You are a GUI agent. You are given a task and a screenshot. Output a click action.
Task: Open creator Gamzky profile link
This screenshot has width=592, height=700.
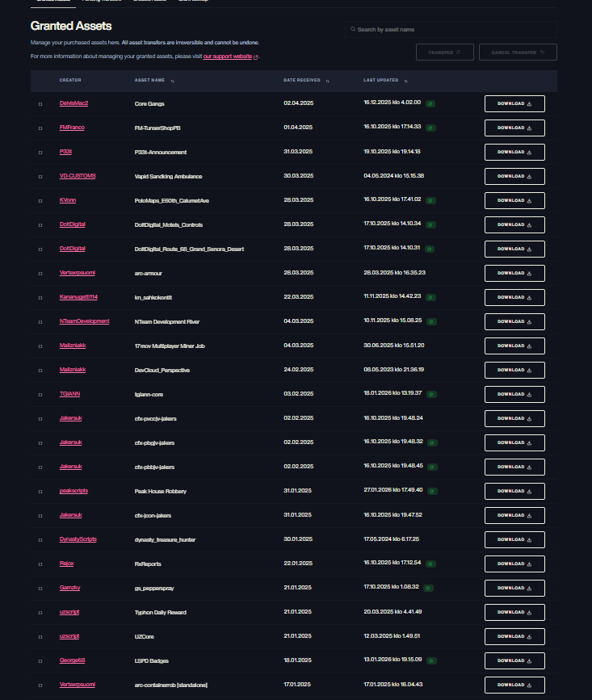[69, 588]
